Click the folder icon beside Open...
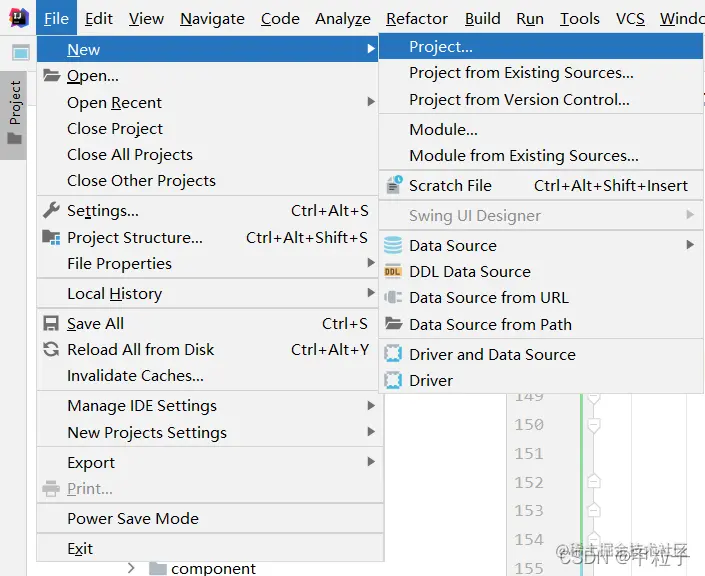 (x=52, y=75)
